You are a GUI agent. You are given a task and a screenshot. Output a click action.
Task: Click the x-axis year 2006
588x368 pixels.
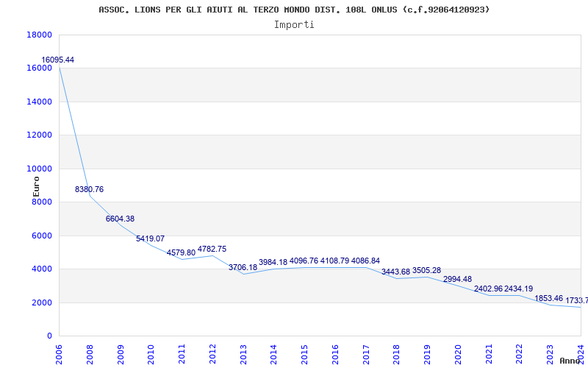click(60, 354)
